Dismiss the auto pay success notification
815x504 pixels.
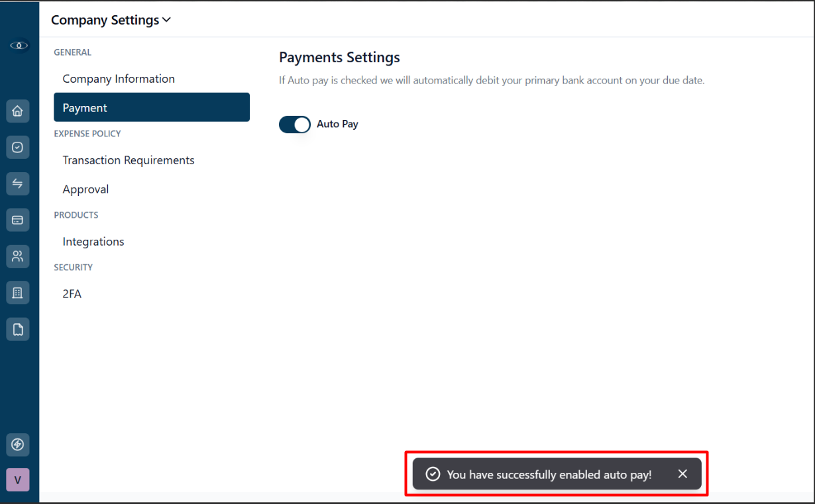click(682, 474)
